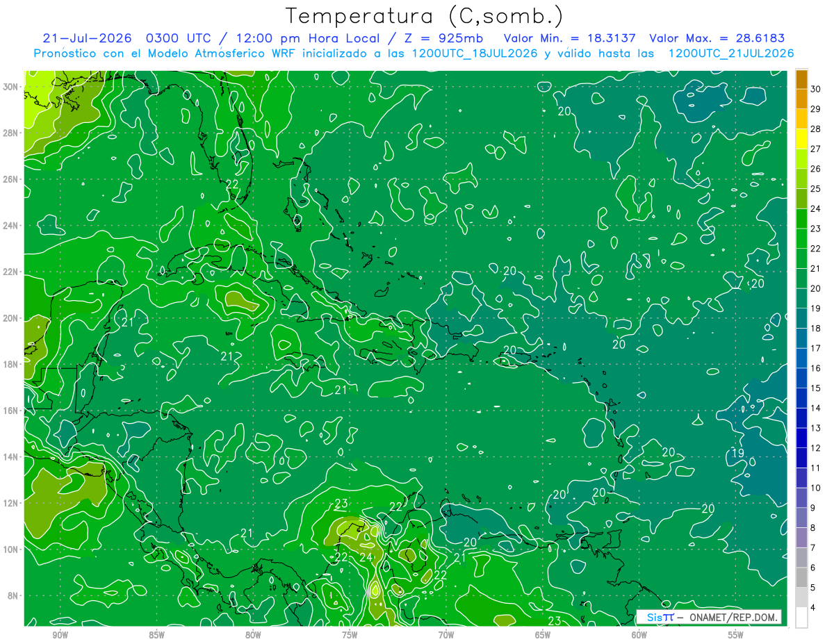Click the '26N' latitude axis label
834x644 pixels.
coord(10,179)
